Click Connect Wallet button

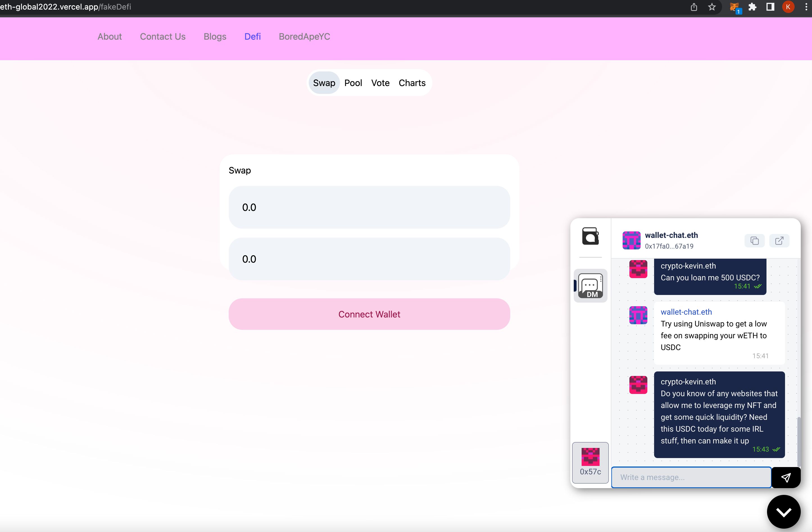[369, 314]
